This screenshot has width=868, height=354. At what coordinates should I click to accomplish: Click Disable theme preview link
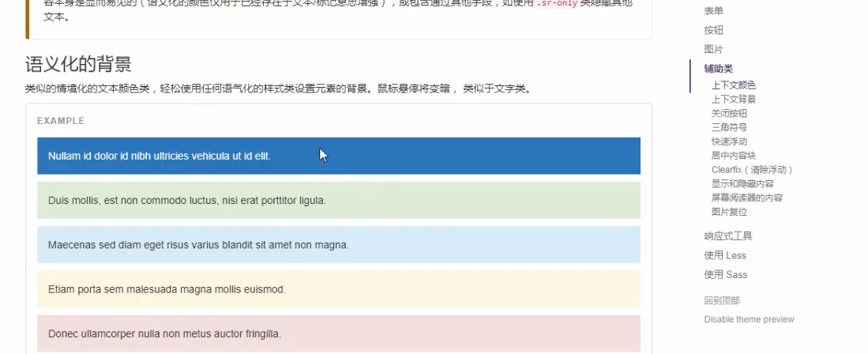[x=749, y=320]
